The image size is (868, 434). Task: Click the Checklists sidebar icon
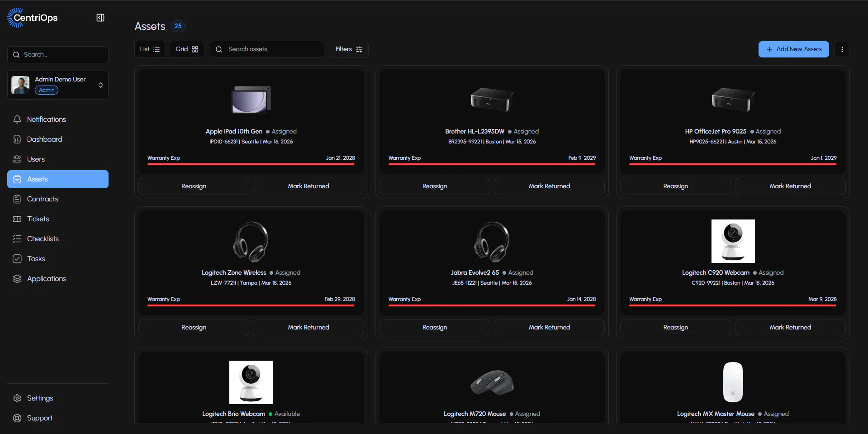point(17,239)
